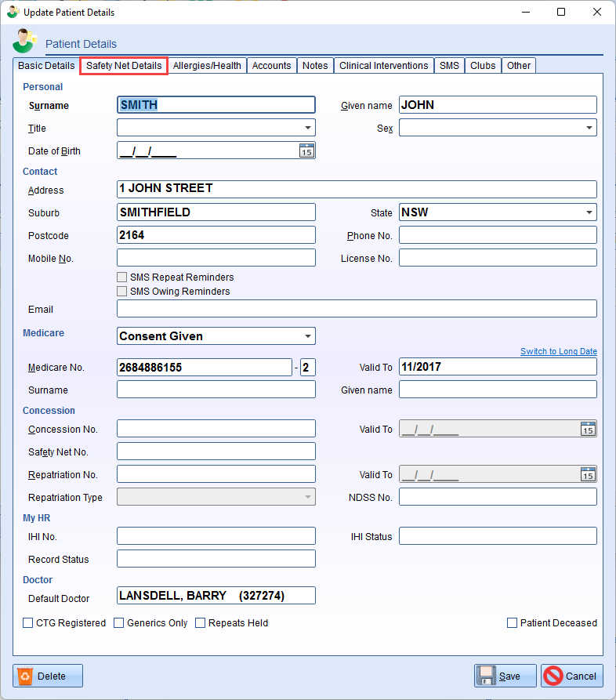
Task: Click the Cancel prohibition sign icon
Action: click(553, 676)
